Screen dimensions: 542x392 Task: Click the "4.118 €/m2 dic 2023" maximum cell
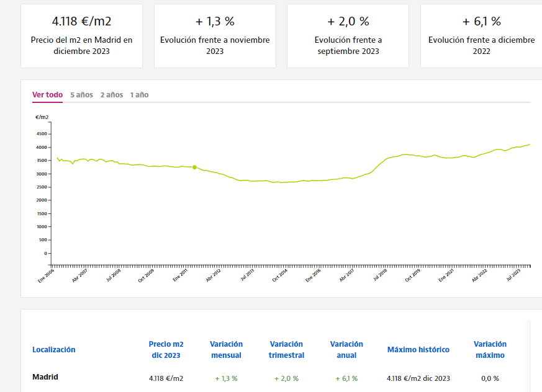point(418,378)
